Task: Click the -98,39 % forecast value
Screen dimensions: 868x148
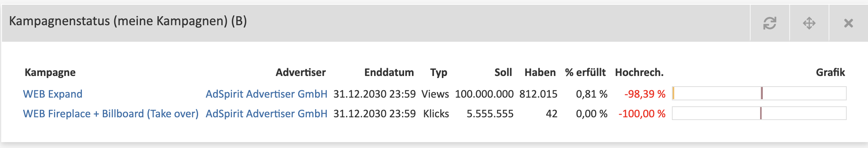Action: (x=645, y=94)
